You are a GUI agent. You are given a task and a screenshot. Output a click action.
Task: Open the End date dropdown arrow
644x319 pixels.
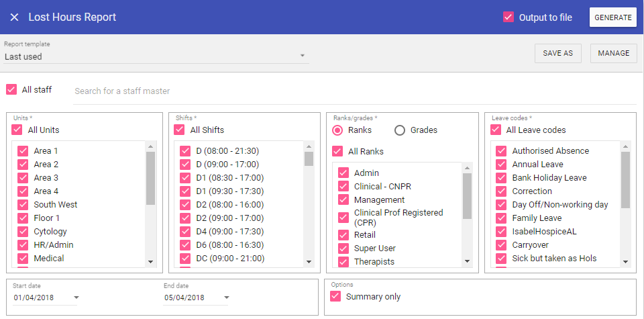tap(227, 298)
